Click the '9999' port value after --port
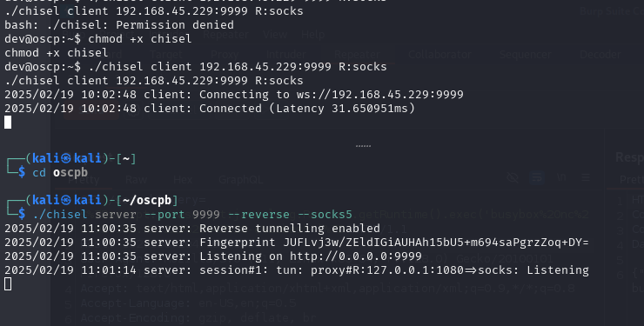 tap(206, 215)
